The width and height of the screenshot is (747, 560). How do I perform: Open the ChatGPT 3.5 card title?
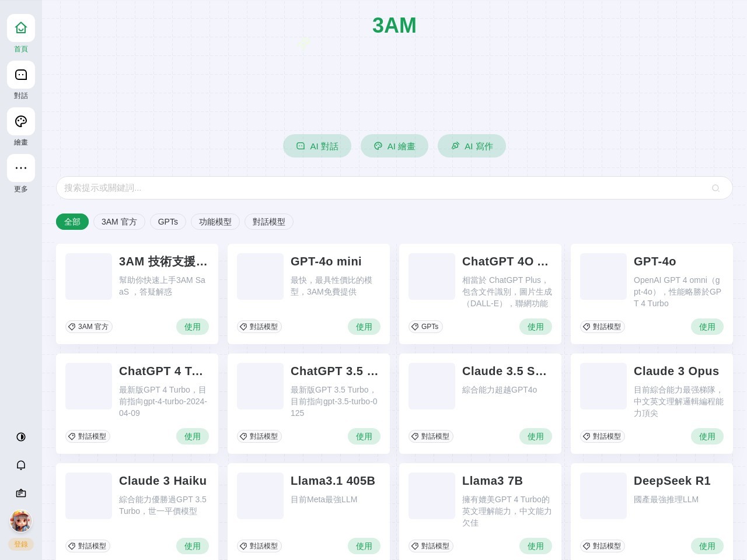click(x=334, y=371)
